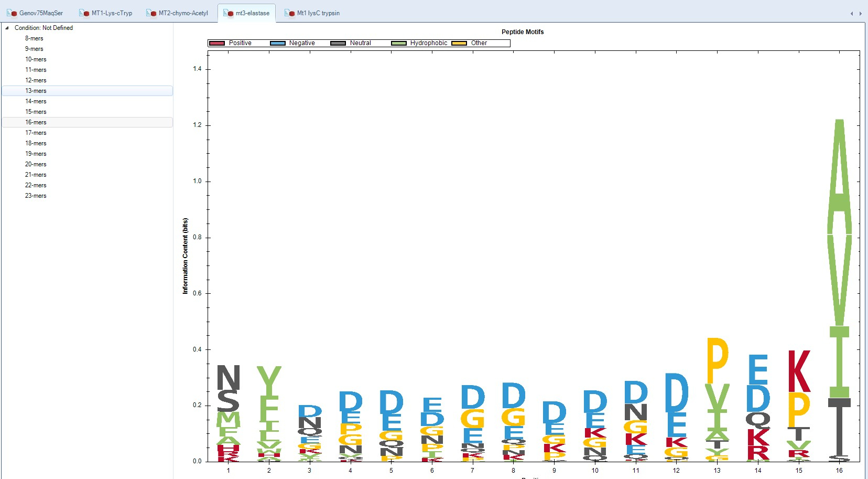Viewport: 868px width, 479px height.
Task: Click the Positive red legend swatch
Action: point(217,43)
